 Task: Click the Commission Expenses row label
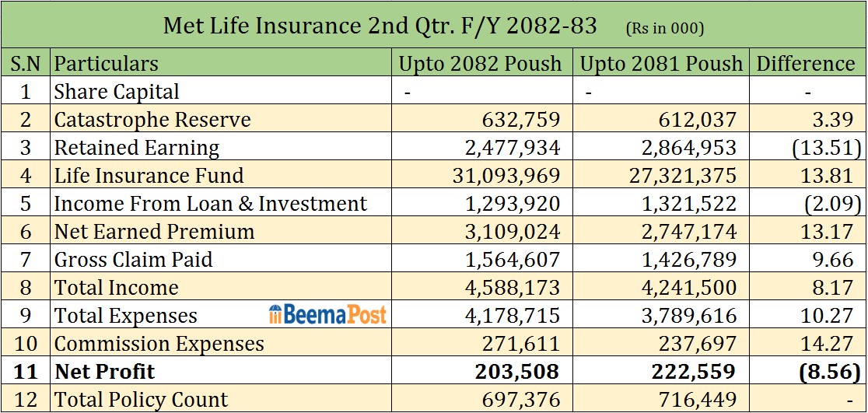click(159, 344)
